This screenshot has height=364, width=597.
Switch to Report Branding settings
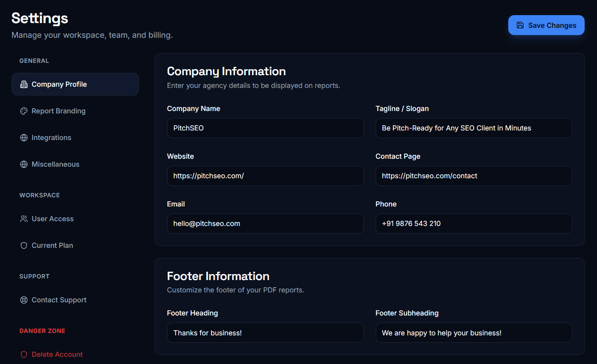(75, 111)
